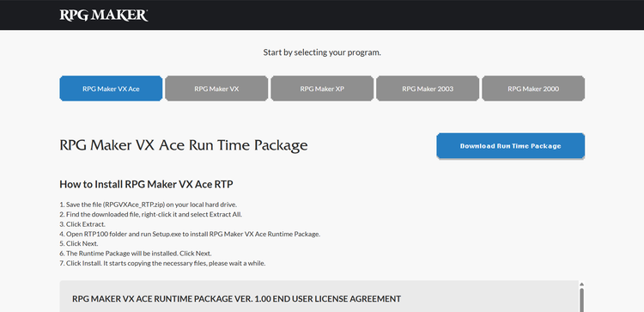
Task: Click the 'How to Install RPG Maker VX Ace RTP' heading
Action: (146, 184)
